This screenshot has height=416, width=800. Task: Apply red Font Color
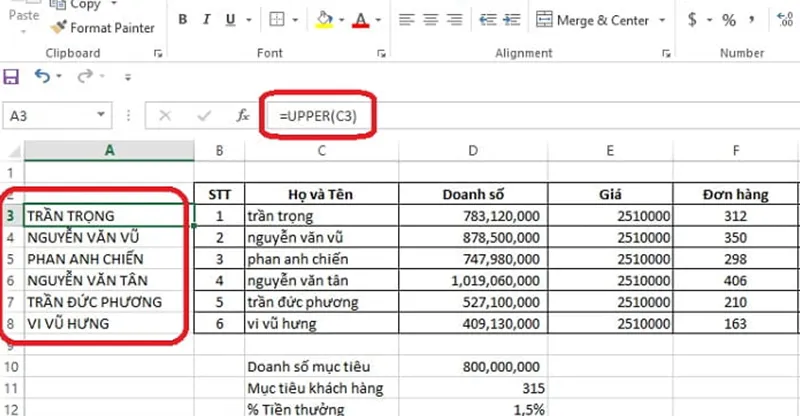coord(361,20)
